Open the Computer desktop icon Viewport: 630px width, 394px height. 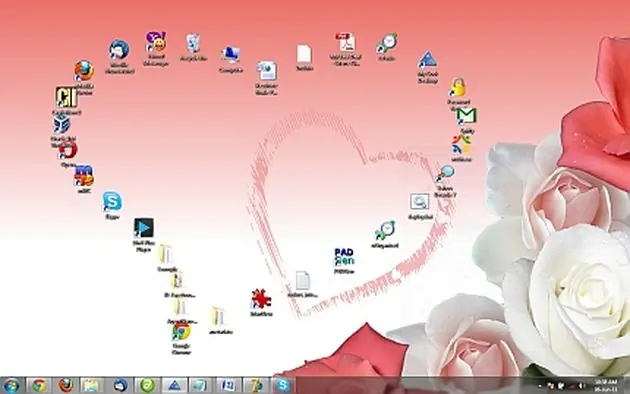click(231, 55)
